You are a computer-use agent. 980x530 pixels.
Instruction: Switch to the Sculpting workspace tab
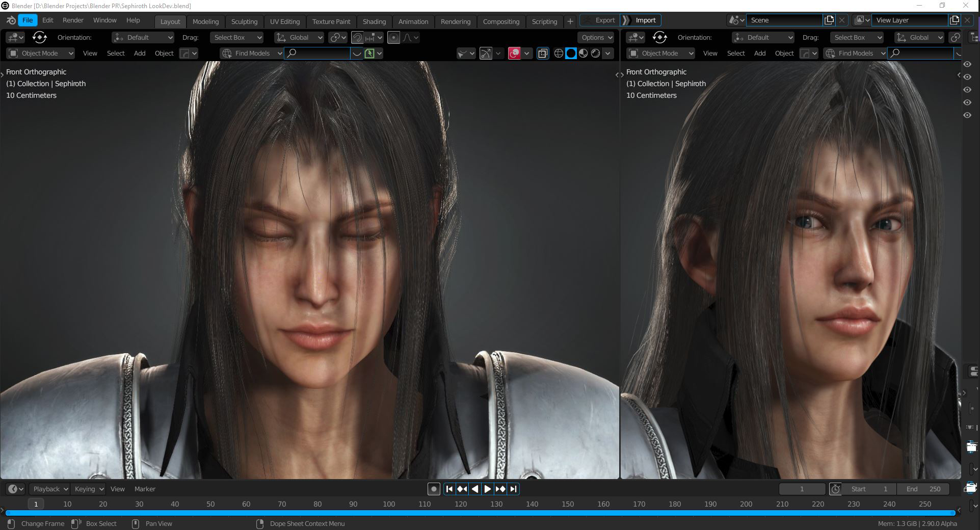(244, 21)
